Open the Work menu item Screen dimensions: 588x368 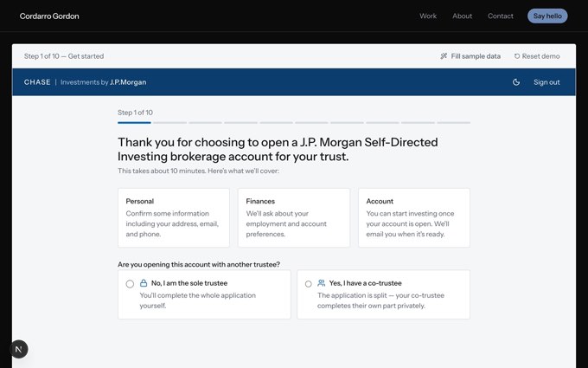(428, 16)
